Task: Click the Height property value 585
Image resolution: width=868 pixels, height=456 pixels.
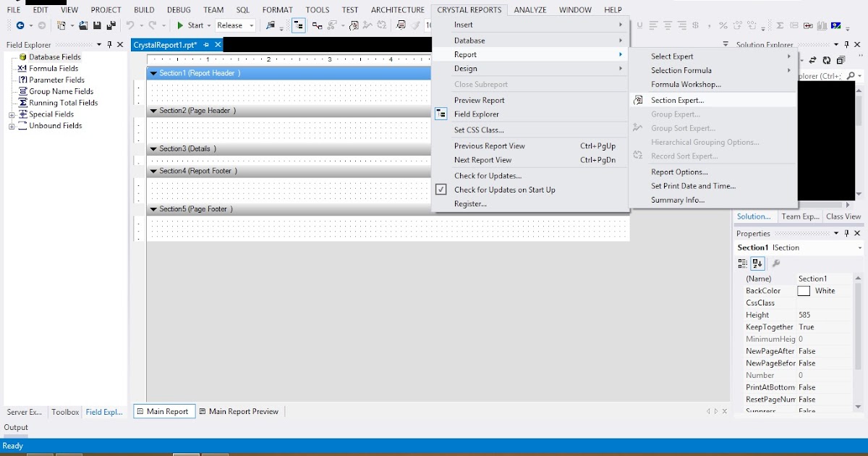Action: tap(825, 315)
